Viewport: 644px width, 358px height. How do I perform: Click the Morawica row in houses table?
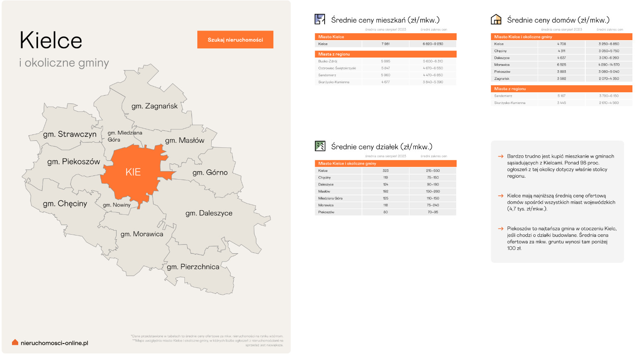561,65
